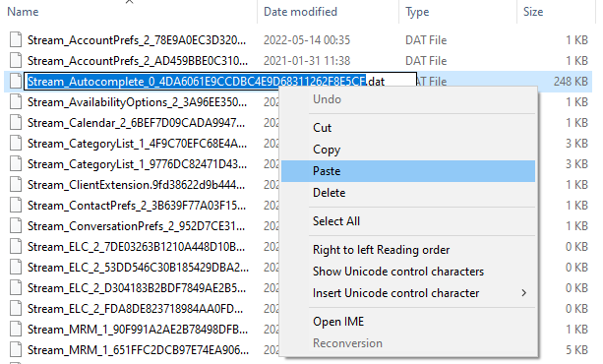Select file Stream_ConversationPrefs_2_952D7CE31...

[136, 226]
